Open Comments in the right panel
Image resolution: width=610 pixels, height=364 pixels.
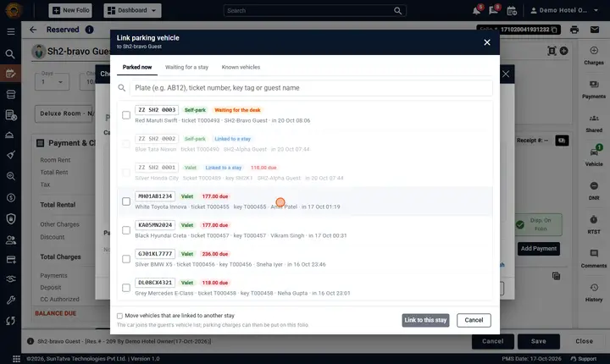594,259
